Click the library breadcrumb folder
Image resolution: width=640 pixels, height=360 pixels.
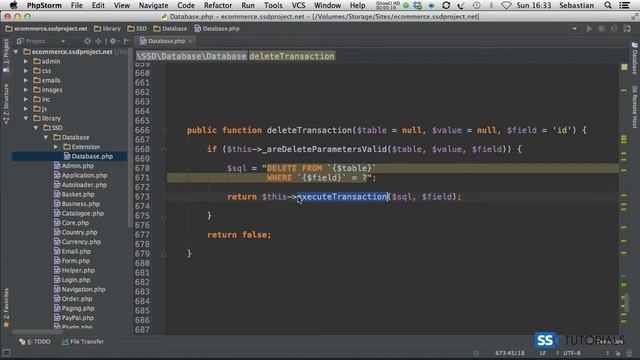107,29
